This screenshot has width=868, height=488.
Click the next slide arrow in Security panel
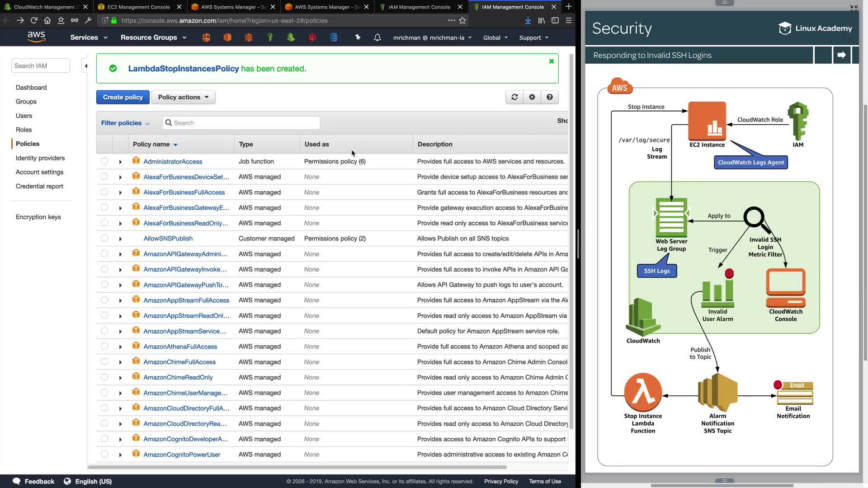(x=841, y=55)
